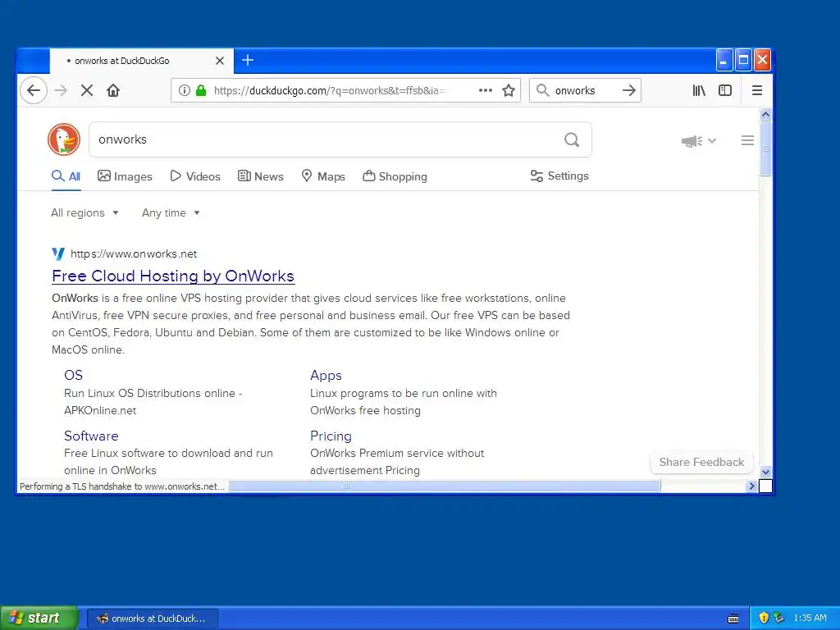This screenshot has width=840, height=630.
Task: Click the keyboard icon in taskbar
Action: point(733,619)
